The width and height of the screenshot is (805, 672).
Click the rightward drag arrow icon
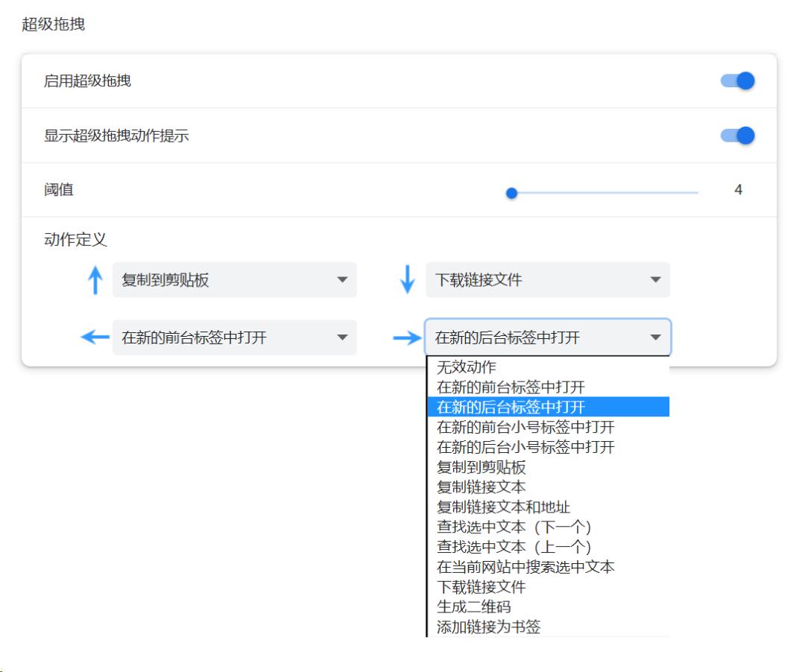[407, 337]
